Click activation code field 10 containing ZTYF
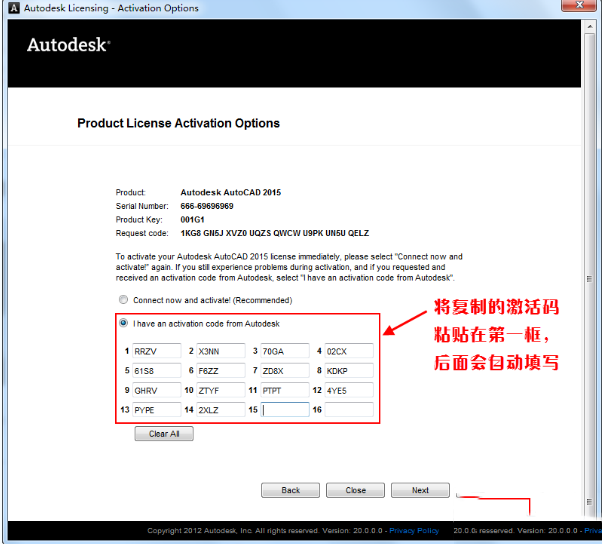This screenshot has height=544, width=602. tap(221, 390)
